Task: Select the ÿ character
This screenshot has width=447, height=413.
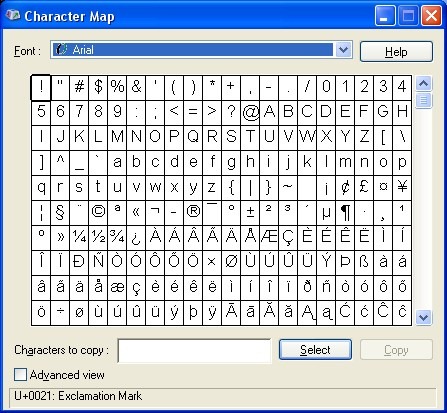Action: 212,312
